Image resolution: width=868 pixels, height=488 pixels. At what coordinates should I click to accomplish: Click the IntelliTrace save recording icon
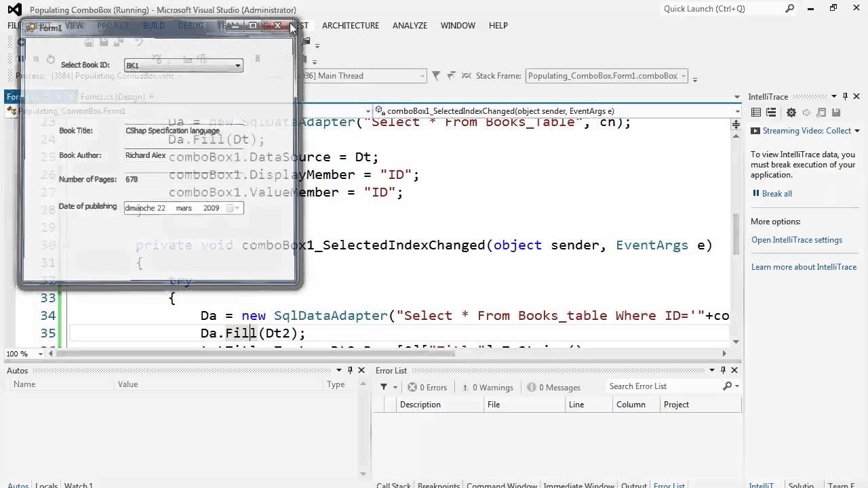click(836, 113)
